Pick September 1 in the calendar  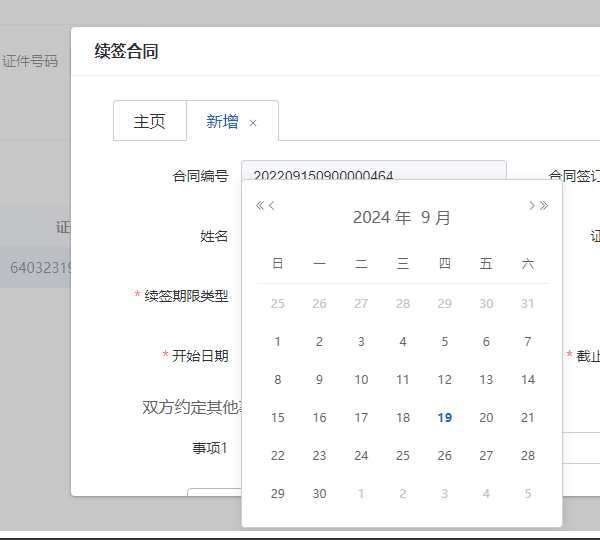(x=278, y=342)
